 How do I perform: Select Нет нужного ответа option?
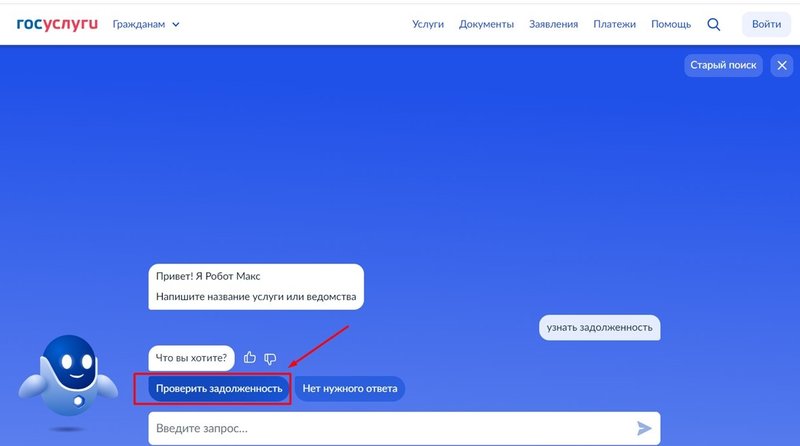[x=349, y=388]
